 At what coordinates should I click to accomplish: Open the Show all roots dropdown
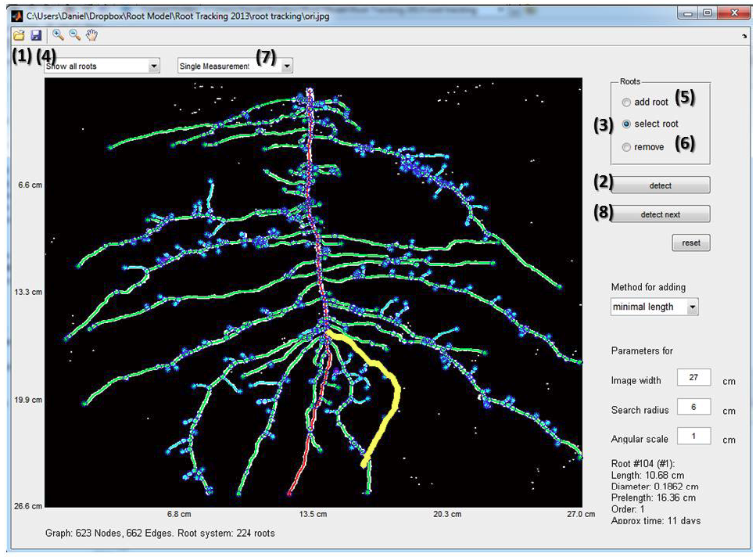(x=102, y=66)
